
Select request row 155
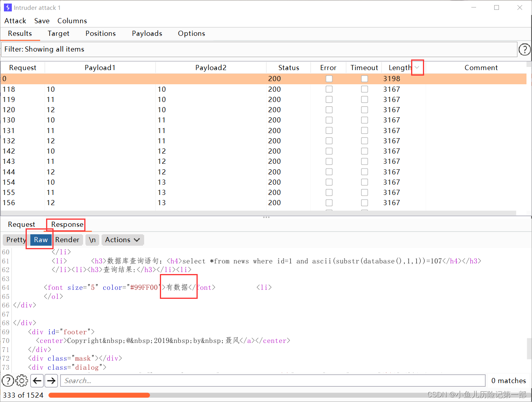(x=263, y=193)
